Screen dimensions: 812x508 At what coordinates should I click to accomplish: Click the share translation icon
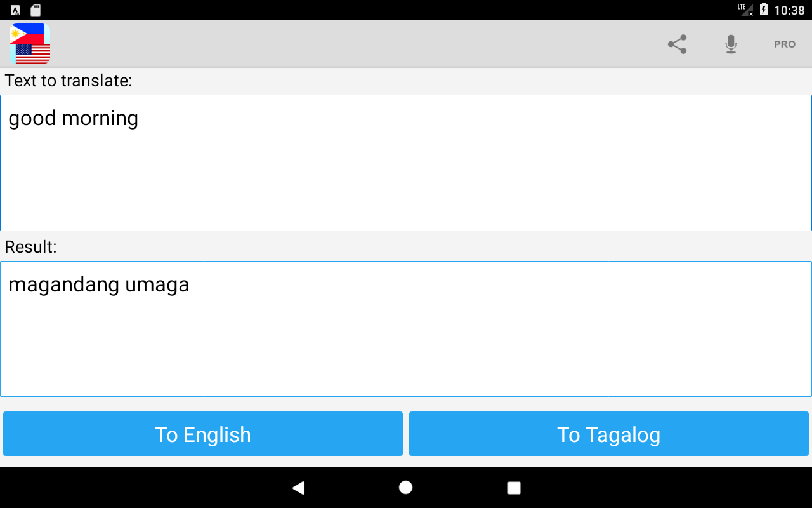[x=676, y=44]
